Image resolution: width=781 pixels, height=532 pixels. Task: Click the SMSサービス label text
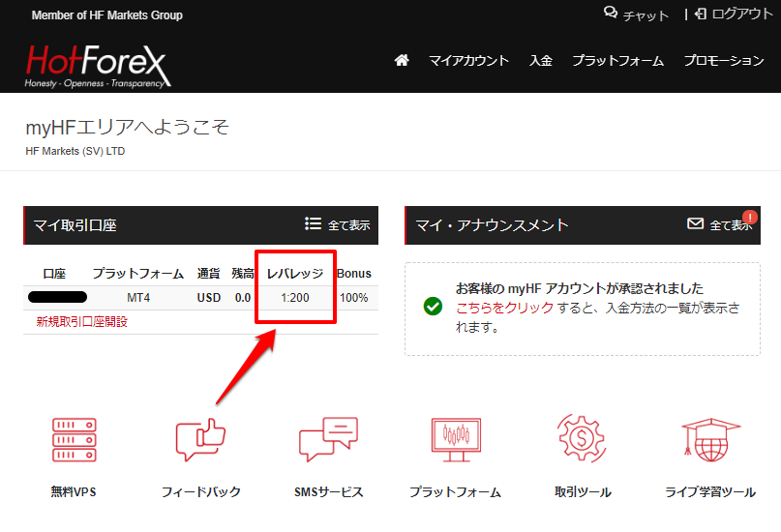click(329, 492)
